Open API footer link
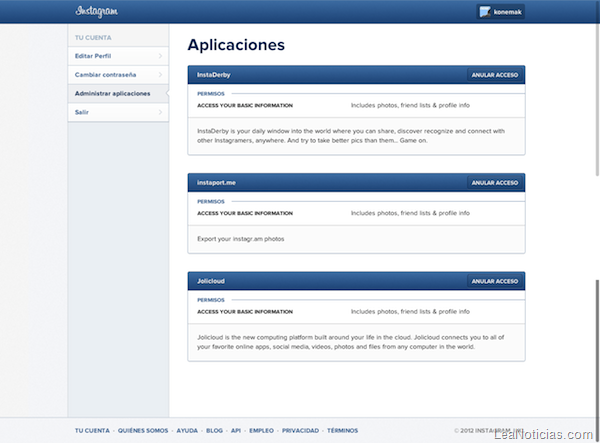This screenshot has width=600, height=443. [x=236, y=430]
